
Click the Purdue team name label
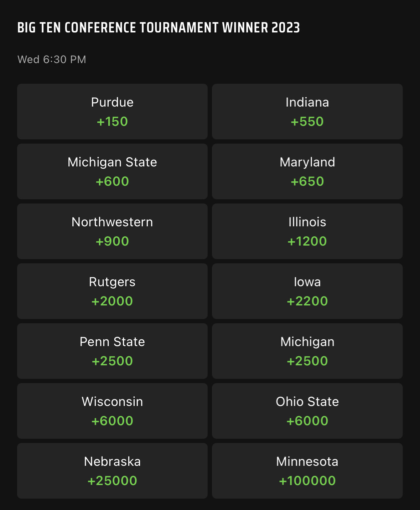(112, 102)
